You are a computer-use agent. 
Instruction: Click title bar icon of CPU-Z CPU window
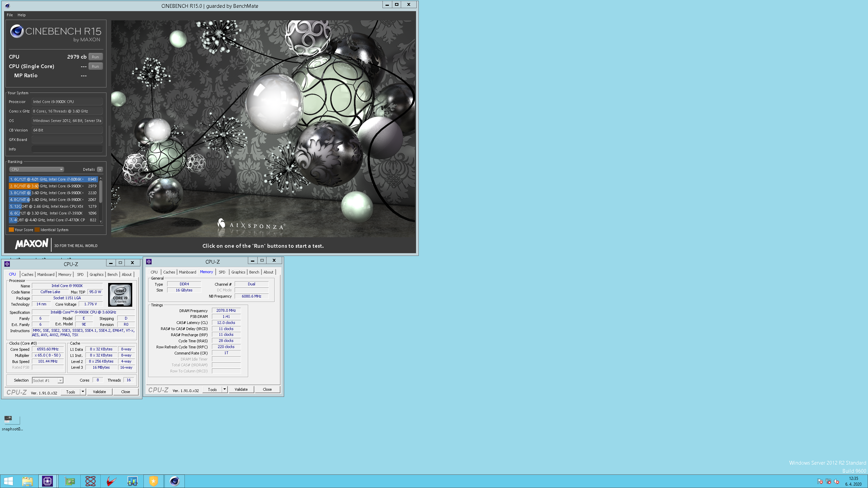(x=7, y=264)
